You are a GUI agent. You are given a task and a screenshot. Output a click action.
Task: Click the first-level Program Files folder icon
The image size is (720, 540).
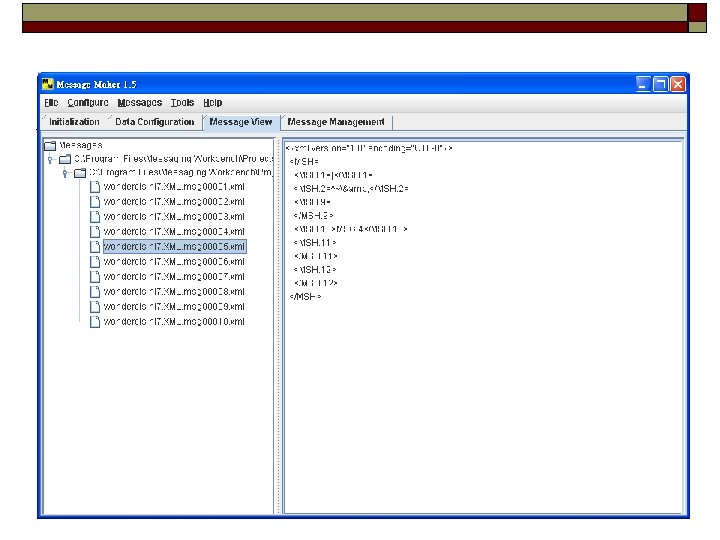65,159
